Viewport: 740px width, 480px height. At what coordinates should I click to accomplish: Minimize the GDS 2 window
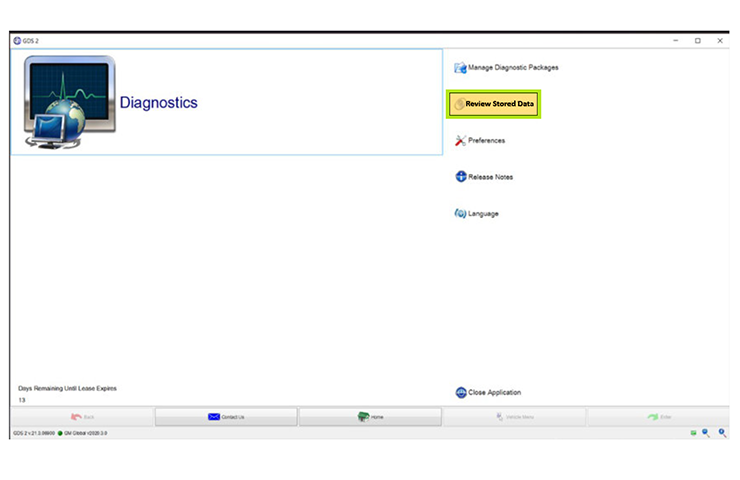coord(675,40)
